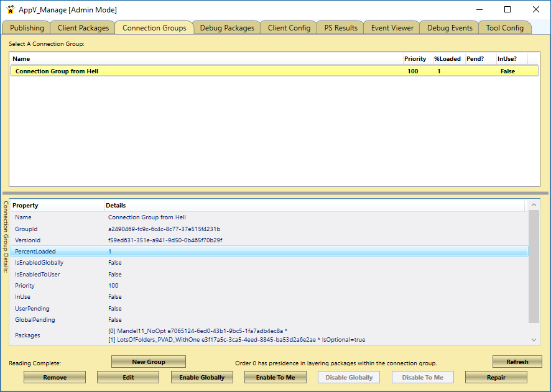This screenshot has width=551, height=392.
Task: Click the %Loaded column header
Action: point(449,58)
